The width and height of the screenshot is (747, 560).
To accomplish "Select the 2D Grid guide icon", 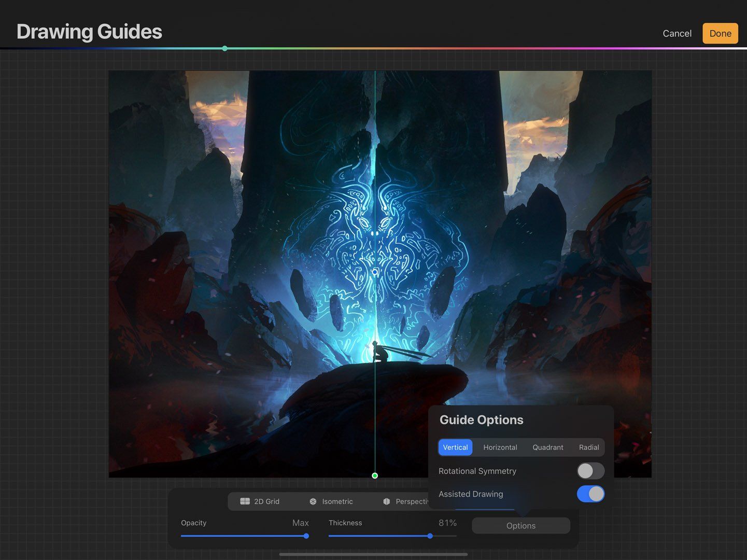I will point(245,501).
